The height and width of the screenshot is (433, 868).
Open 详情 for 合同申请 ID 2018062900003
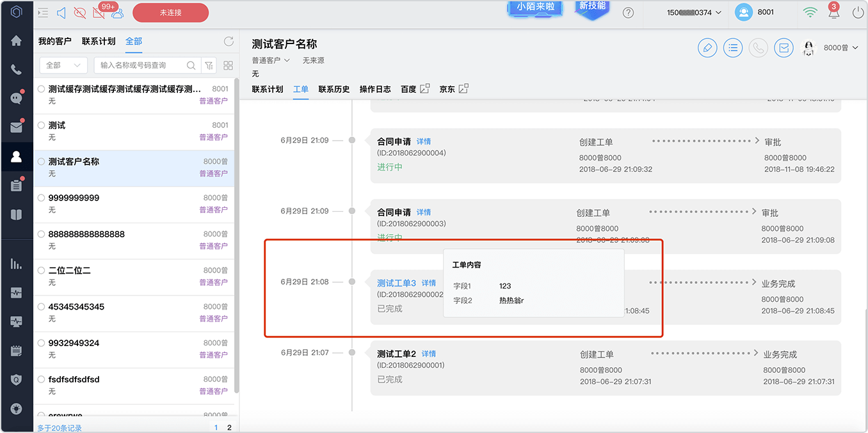(424, 212)
